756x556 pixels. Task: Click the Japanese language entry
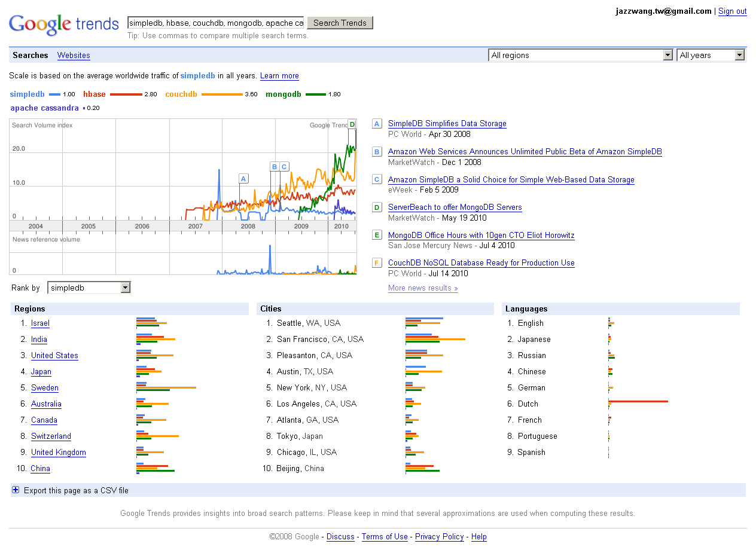[x=534, y=339]
